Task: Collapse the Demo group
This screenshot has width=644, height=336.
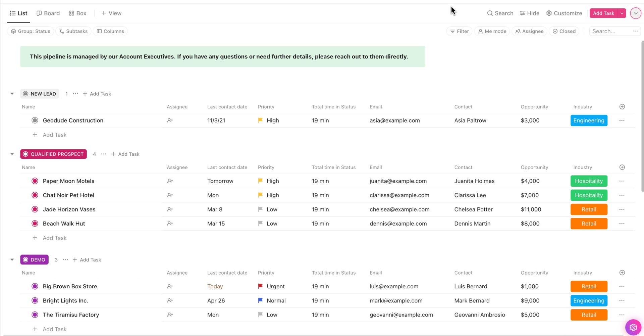Action: coord(12,260)
